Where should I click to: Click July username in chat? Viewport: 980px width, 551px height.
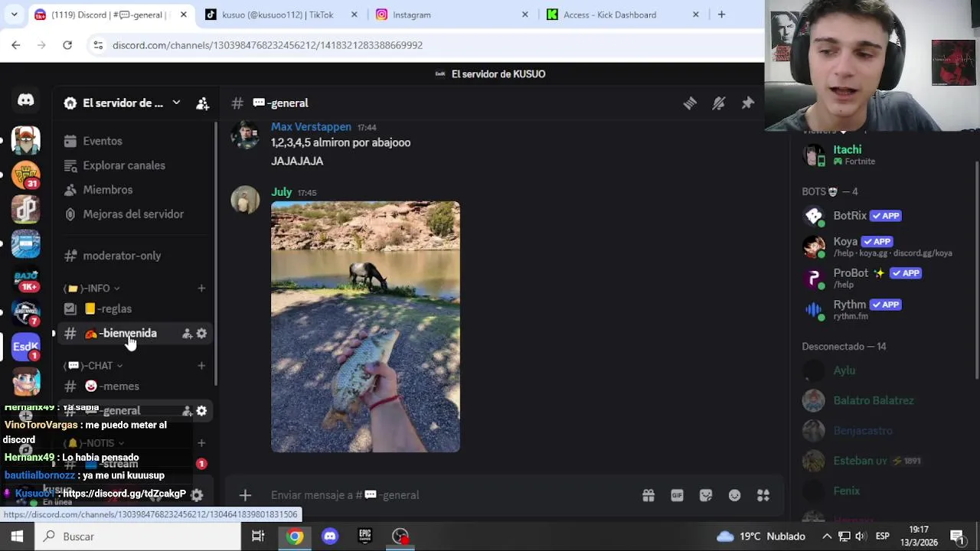point(281,192)
